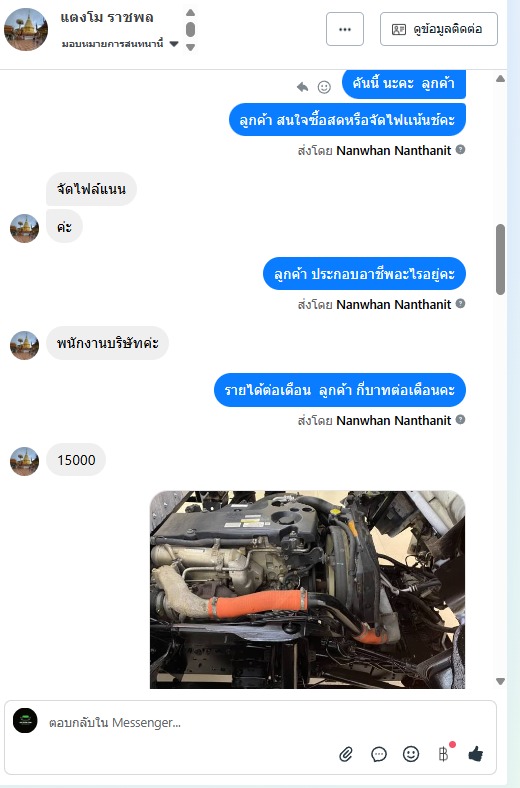The height and width of the screenshot is (788, 520).
Task: Expand the มอบหมายการสนทนานี้ assignment dropdown
Action: (174, 44)
